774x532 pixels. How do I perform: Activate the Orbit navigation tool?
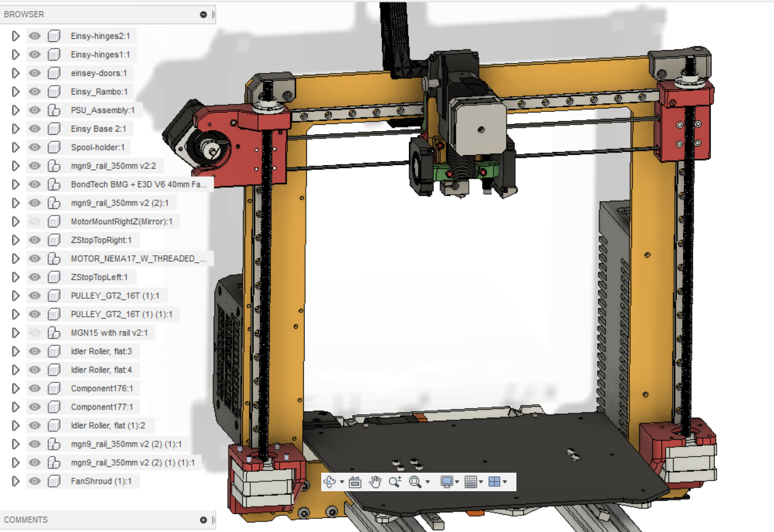click(x=329, y=482)
